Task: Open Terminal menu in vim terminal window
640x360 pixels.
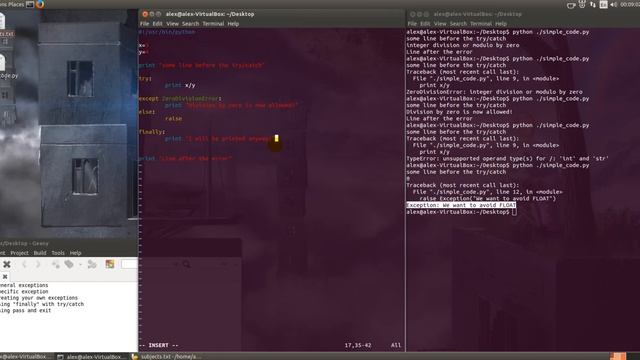Action: click(213, 24)
